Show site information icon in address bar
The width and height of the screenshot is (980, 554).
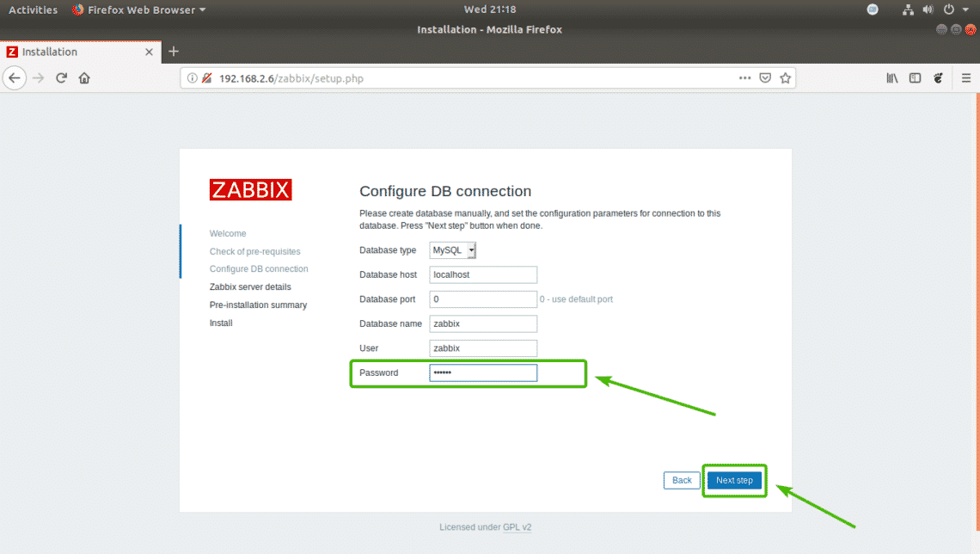193,78
